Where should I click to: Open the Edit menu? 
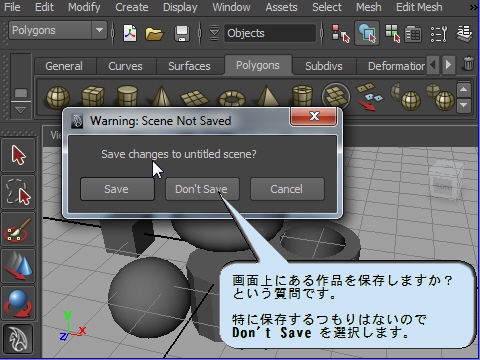tap(44, 7)
